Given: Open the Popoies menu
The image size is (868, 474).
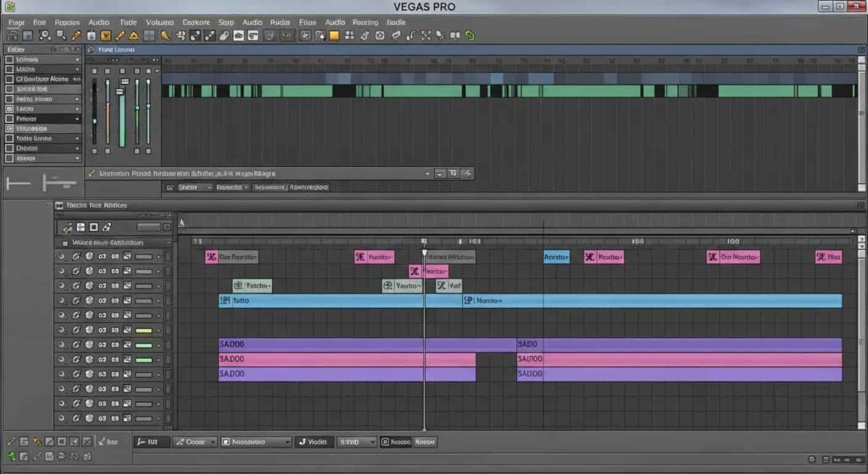Looking at the screenshot, I should 67,22.
